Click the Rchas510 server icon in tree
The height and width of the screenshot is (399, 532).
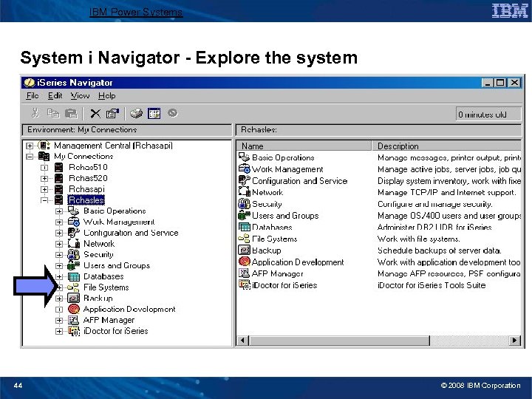point(58,167)
